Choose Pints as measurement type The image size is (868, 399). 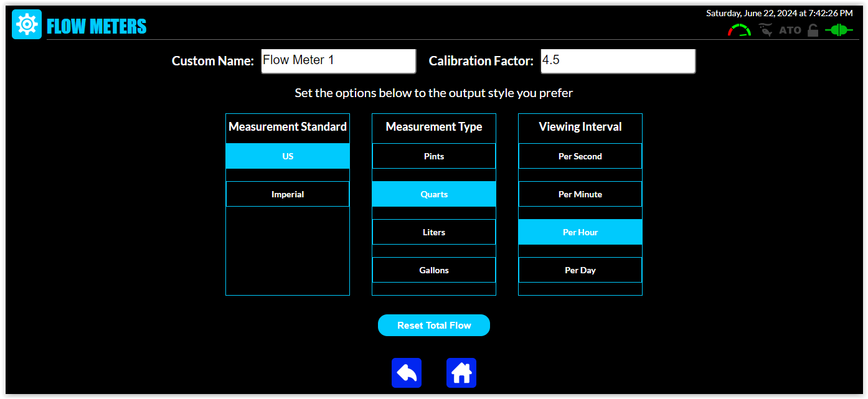434,156
